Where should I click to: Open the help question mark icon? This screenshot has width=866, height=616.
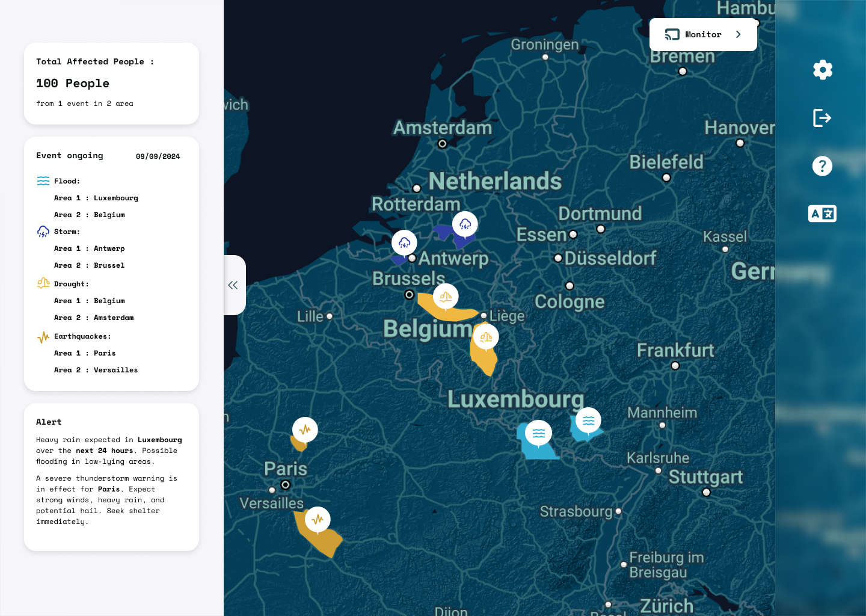coord(822,166)
